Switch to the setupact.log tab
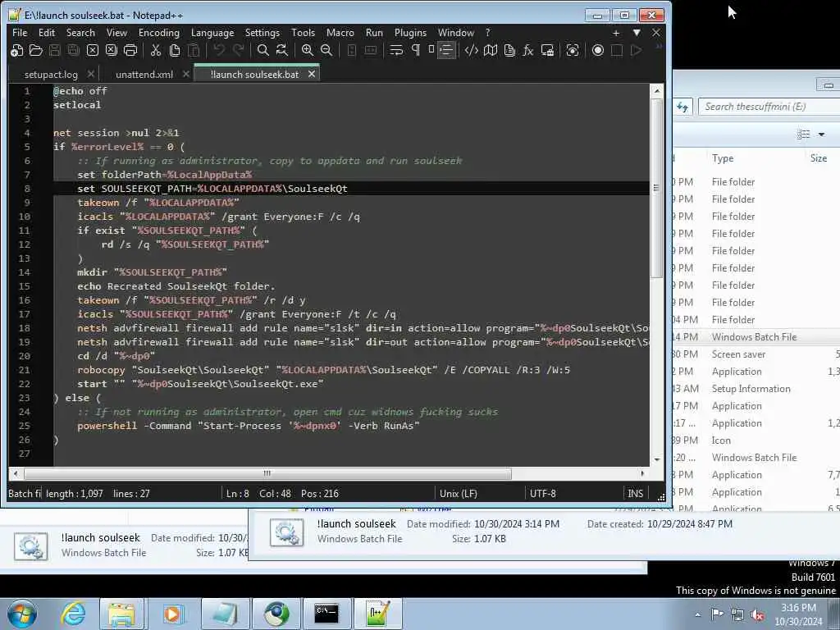 tap(51, 75)
